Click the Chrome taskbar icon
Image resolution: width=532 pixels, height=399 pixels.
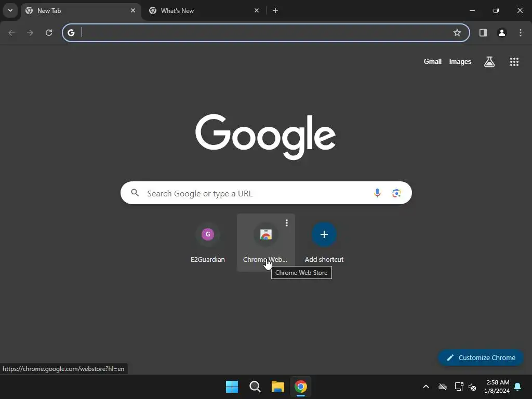pyautogui.click(x=301, y=387)
